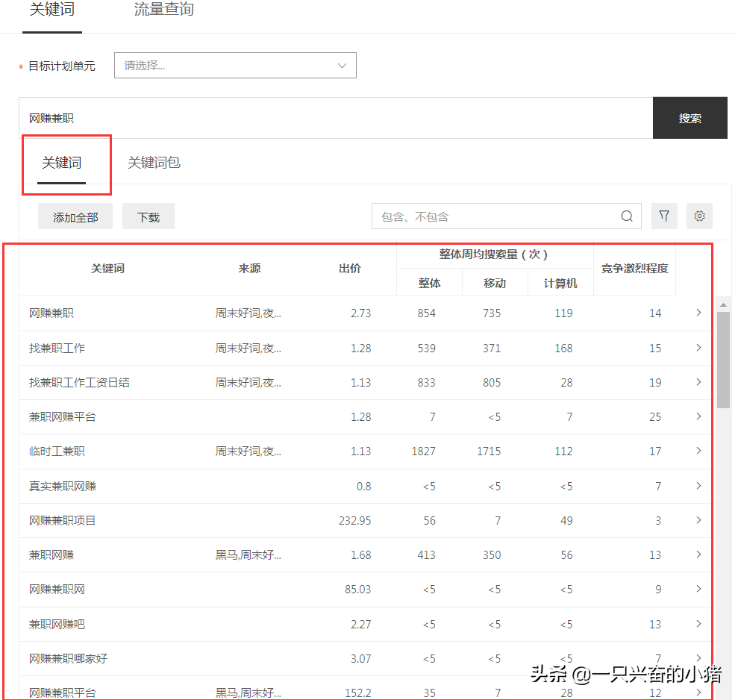738x700 pixels.
Task: Click source 周末好词,夜... in 临时工兼职 row
Action: [x=248, y=451]
